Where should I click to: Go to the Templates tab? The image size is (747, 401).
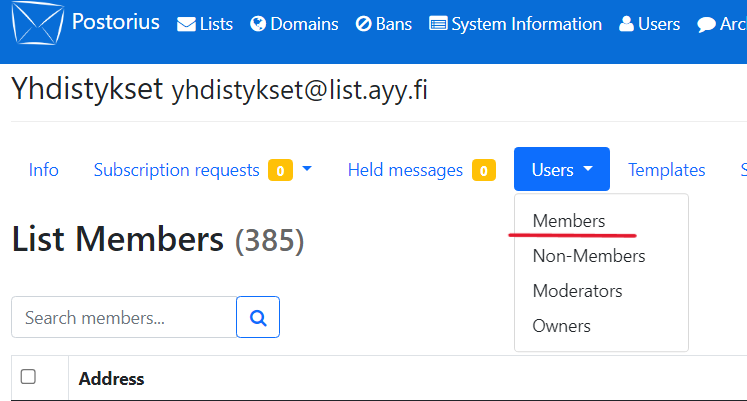(x=666, y=170)
